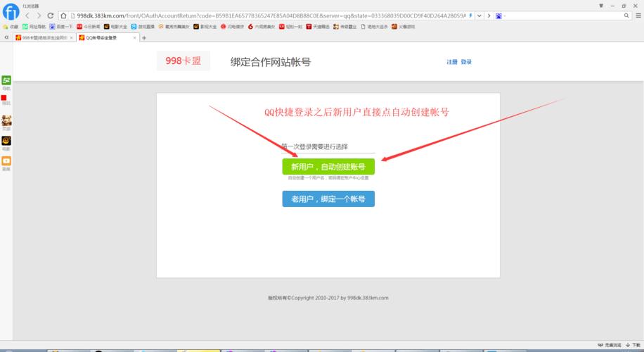644x352 pixels.
Task: Click the 998卡盟 site logo
Action: click(183, 61)
